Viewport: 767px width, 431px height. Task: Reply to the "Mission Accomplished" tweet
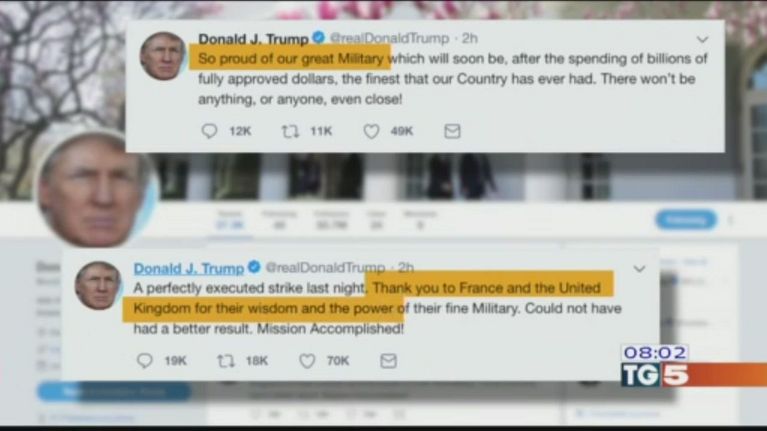(x=144, y=361)
